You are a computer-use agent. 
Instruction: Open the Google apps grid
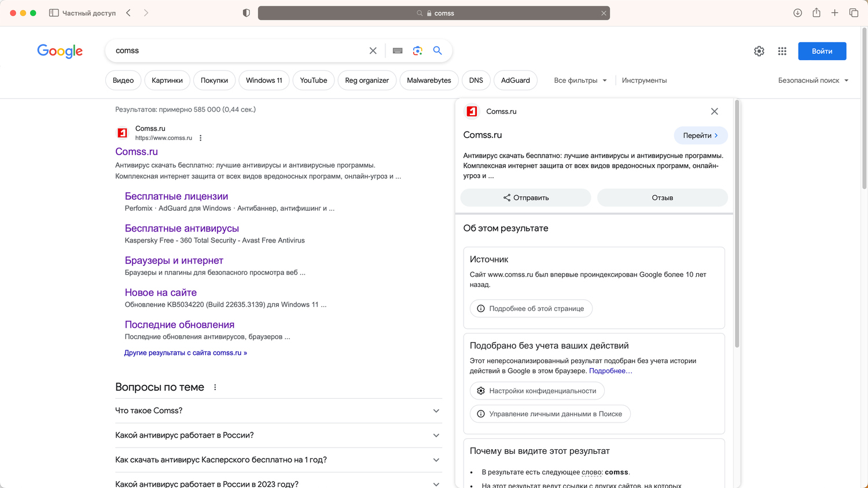[x=782, y=52]
